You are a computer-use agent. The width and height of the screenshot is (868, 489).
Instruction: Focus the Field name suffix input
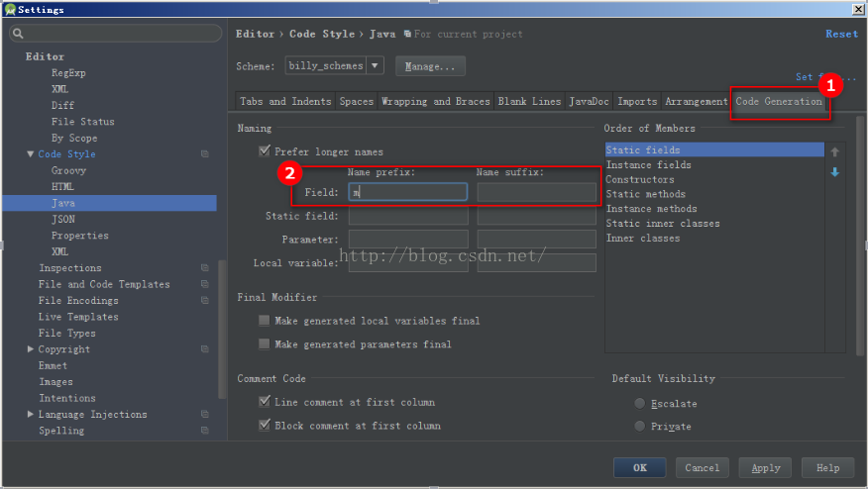click(536, 192)
